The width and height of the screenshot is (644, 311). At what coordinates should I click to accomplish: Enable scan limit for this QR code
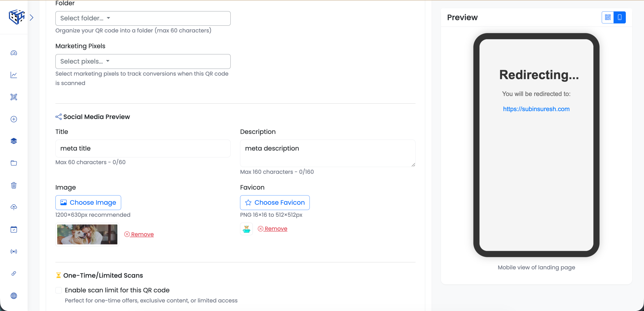coord(59,290)
